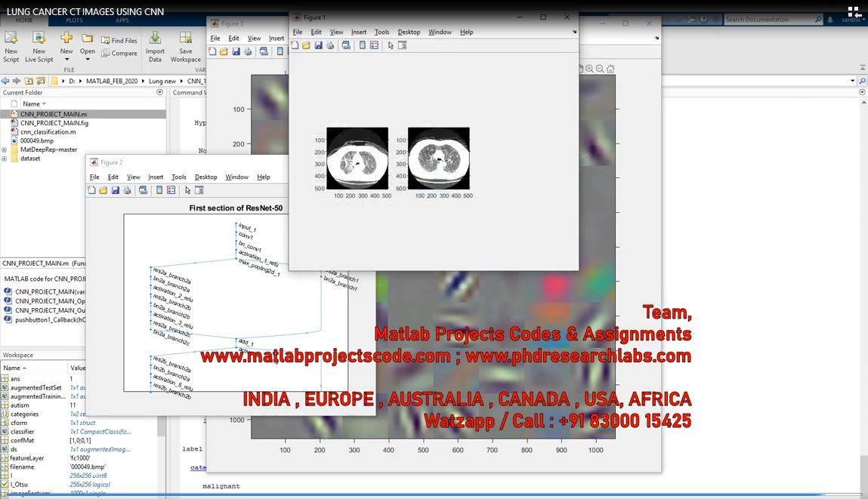Click the Compare button

click(119, 54)
